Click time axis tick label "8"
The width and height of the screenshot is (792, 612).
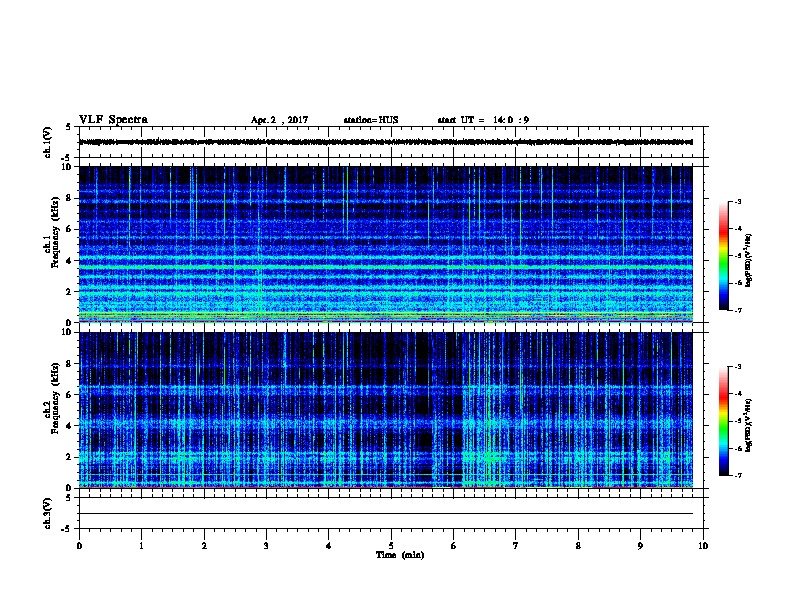pos(578,546)
